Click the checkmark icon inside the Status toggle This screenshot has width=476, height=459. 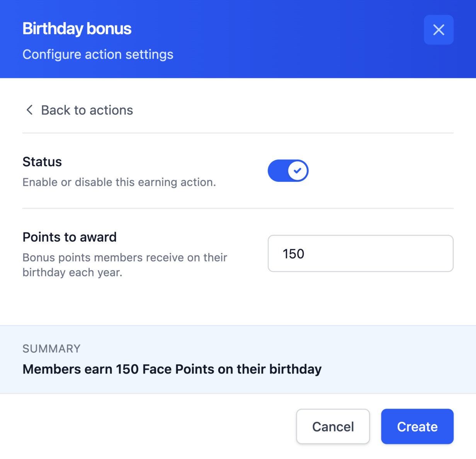pos(297,170)
